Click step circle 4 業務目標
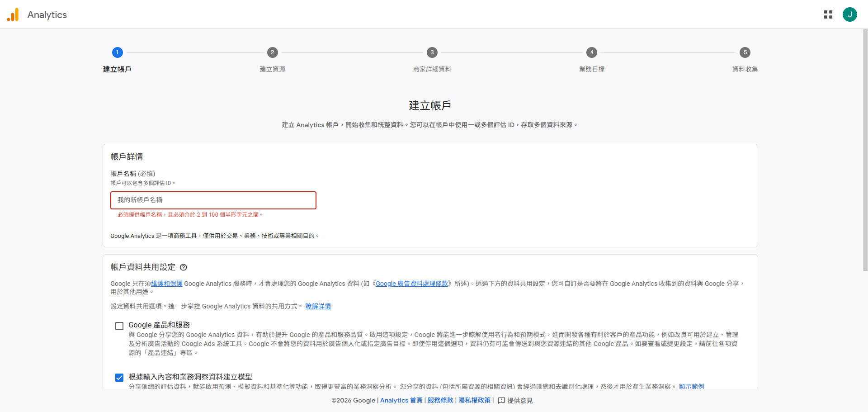 coord(592,52)
